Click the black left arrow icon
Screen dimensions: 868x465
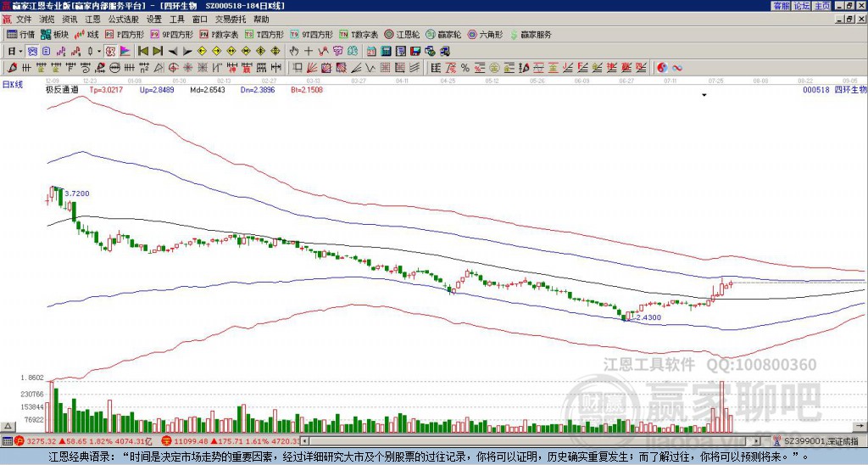(173, 52)
